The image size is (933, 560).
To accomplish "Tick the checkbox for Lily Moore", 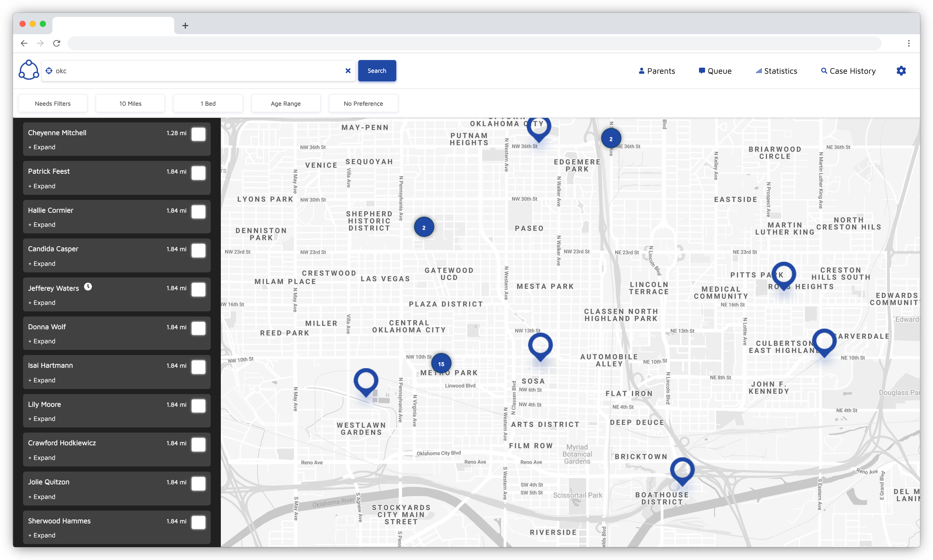I will [198, 406].
